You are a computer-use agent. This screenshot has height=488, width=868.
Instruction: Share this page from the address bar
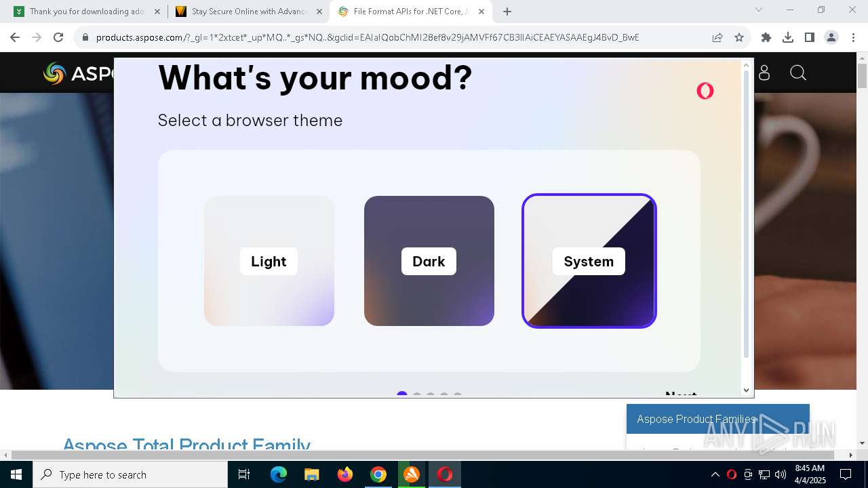point(717,37)
